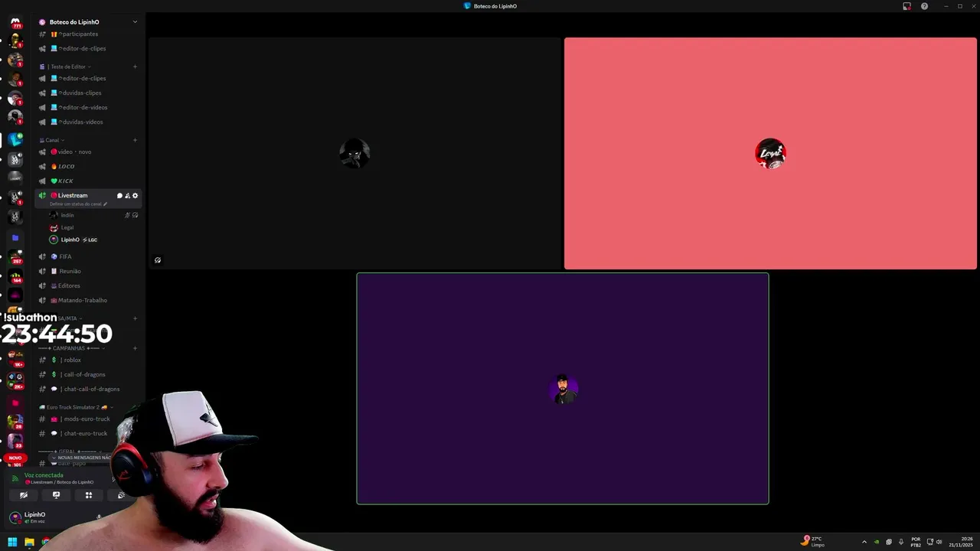This screenshot has height=551, width=980.
Task: Join the FIFA voice channel
Action: click(88, 256)
